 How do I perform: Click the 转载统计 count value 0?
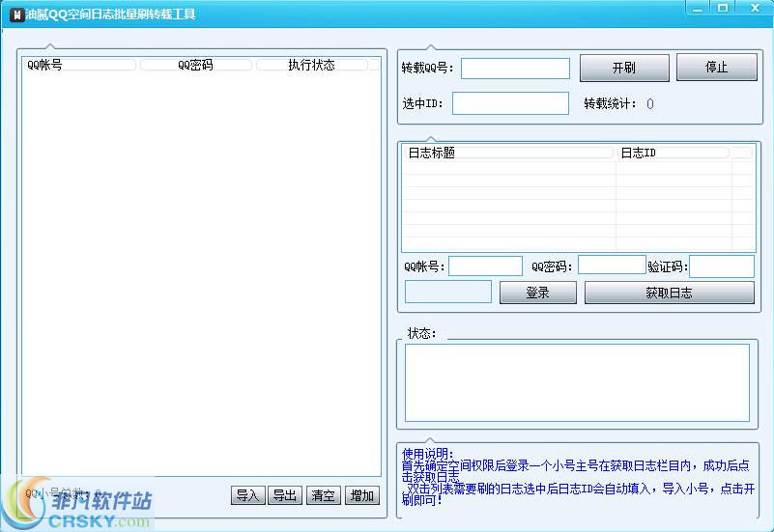click(x=650, y=103)
